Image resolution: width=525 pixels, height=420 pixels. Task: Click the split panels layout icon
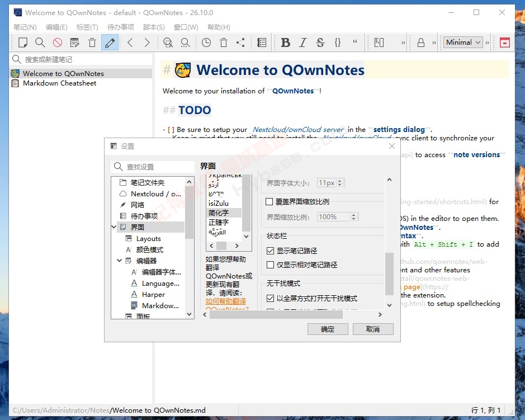379,43
